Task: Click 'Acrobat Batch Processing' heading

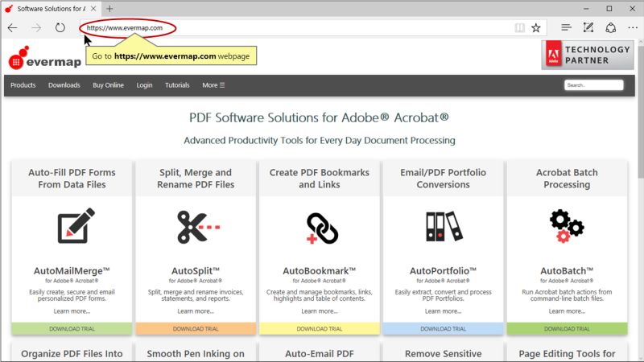Action: [567, 179]
